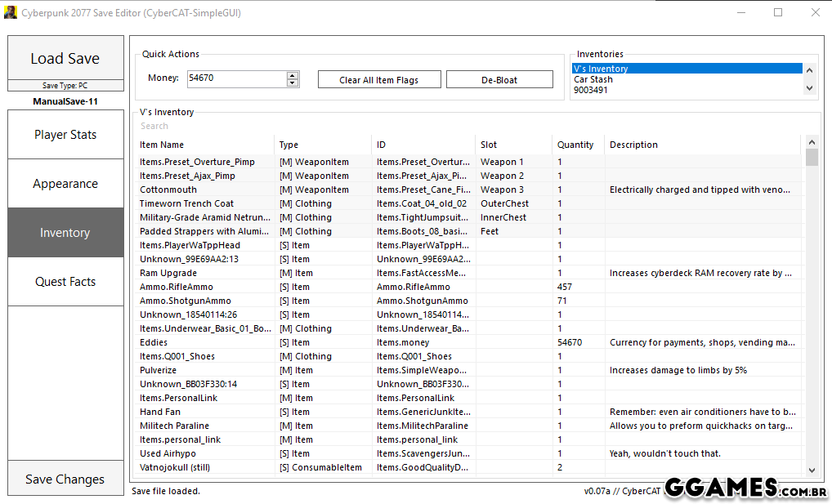
Task: Select Car Stash in Inventories list
Action: pyautogui.click(x=593, y=79)
